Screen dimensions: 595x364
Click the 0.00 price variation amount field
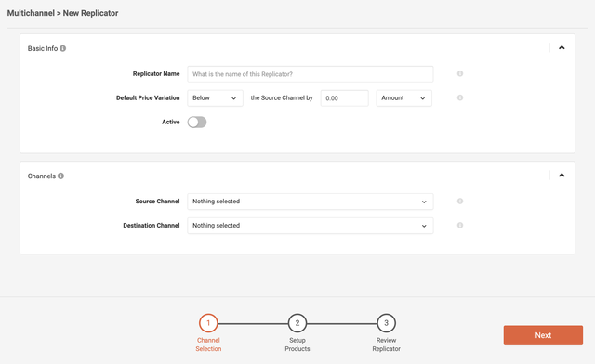coord(345,98)
